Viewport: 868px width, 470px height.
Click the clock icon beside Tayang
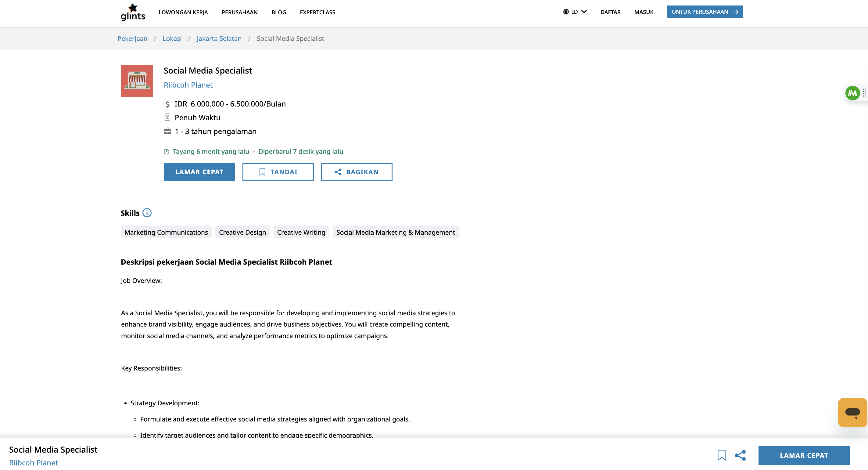[167, 152]
